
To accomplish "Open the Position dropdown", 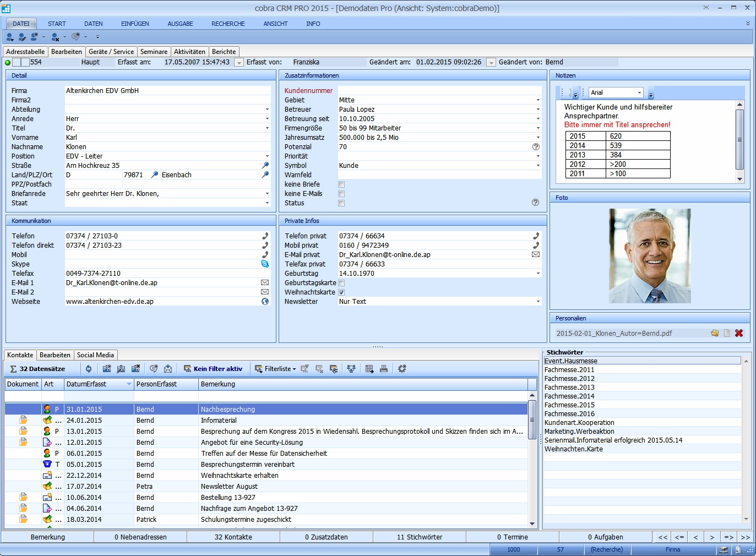I will pos(267,156).
